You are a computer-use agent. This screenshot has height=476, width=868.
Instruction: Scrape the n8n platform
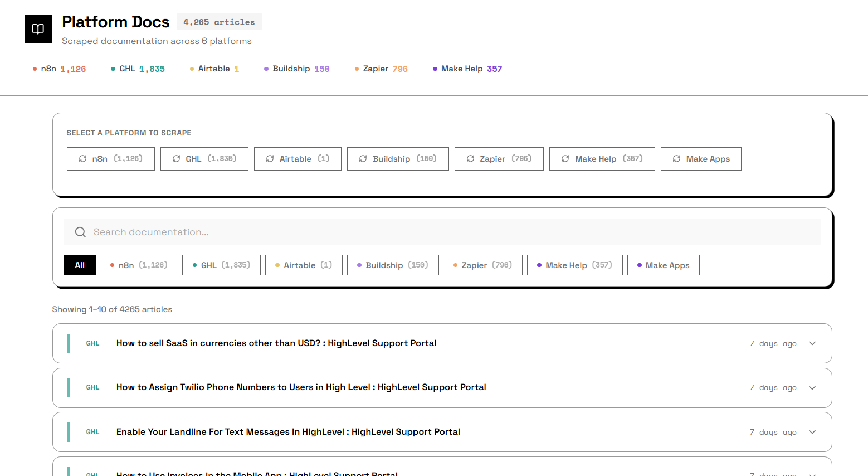[111, 159]
